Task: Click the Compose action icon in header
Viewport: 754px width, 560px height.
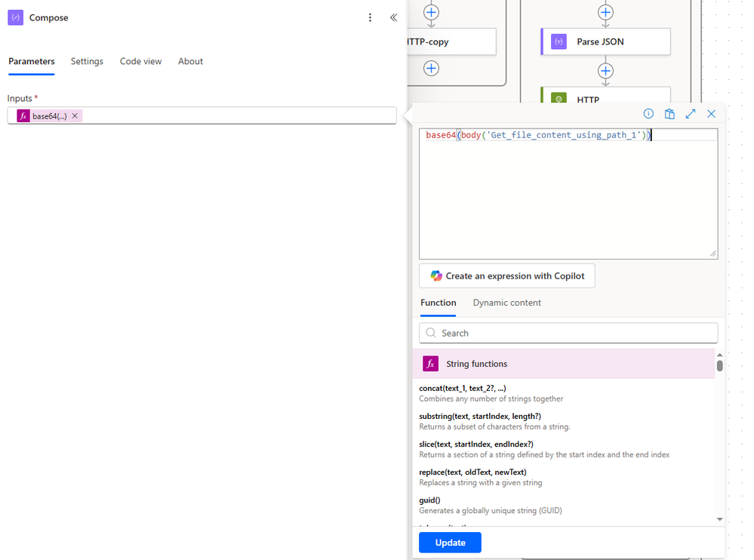Action: (x=15, y=18)
